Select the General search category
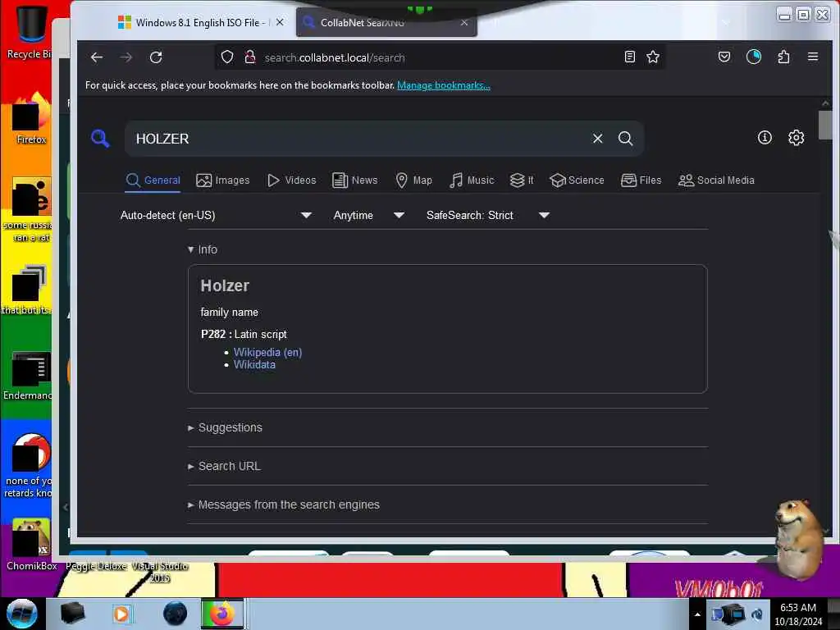Viewport: 840px width, 630px height. 153,180
